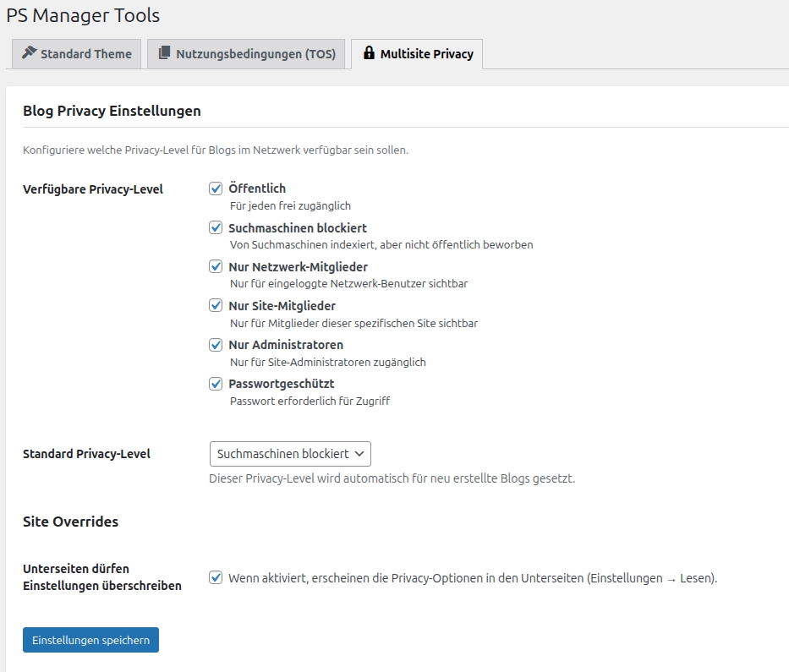Toggle the Passwortgeschützt checkbox
The image size is (789, 672).
coord(216,383)
